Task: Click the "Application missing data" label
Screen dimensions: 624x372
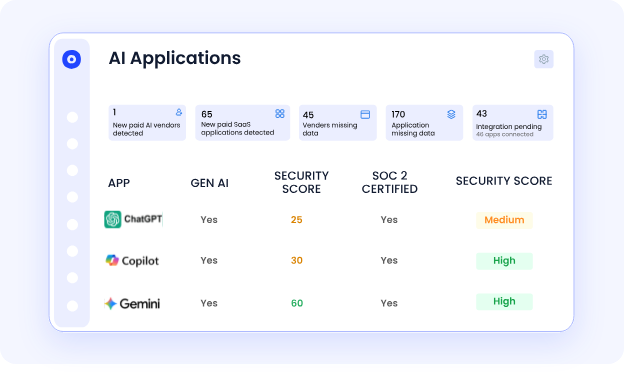Action: 413,129
